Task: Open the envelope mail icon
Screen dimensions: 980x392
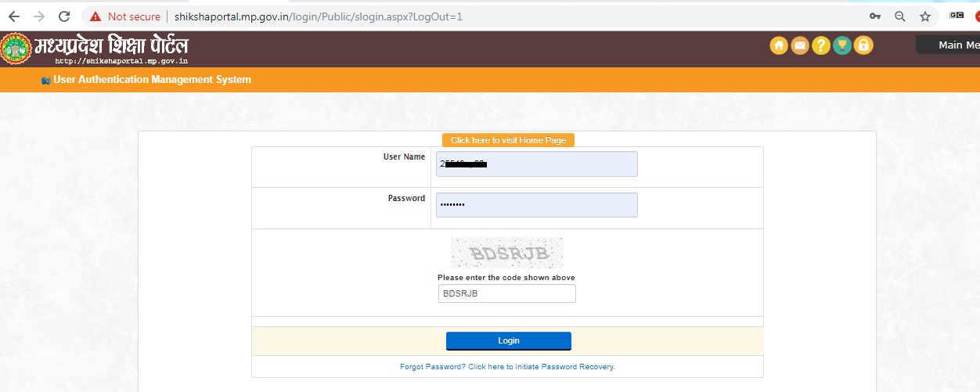Action: click(x=800, y=46)
